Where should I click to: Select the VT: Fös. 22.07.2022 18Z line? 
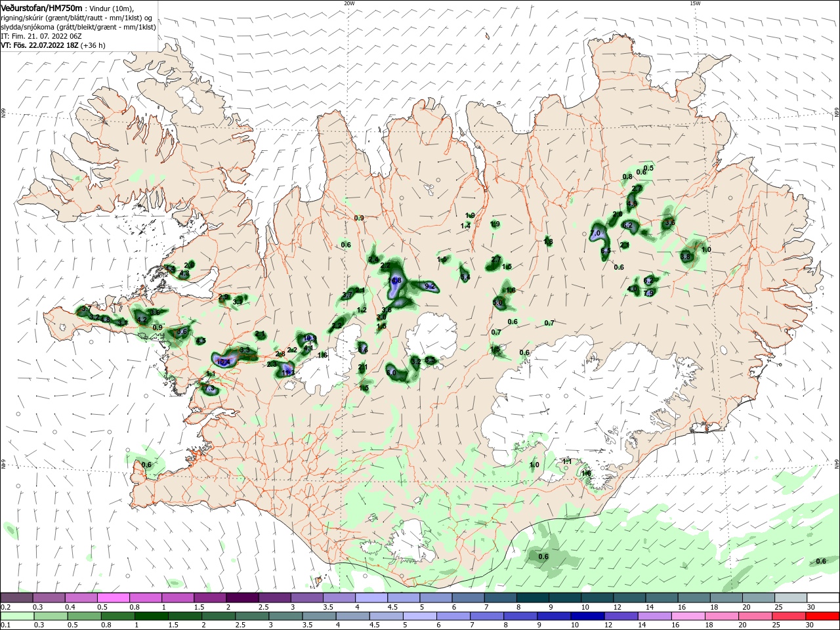pos(52,45)
